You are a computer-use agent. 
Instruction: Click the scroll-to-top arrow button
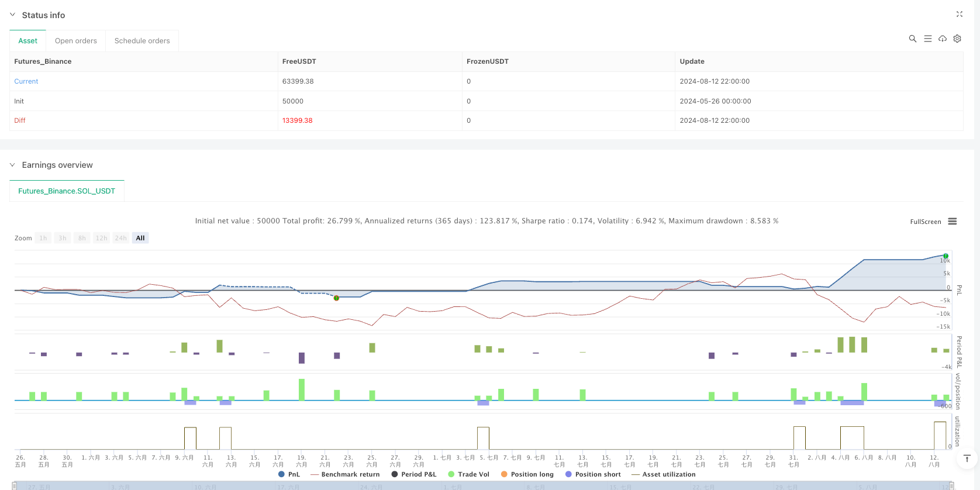tap(967, 458)
